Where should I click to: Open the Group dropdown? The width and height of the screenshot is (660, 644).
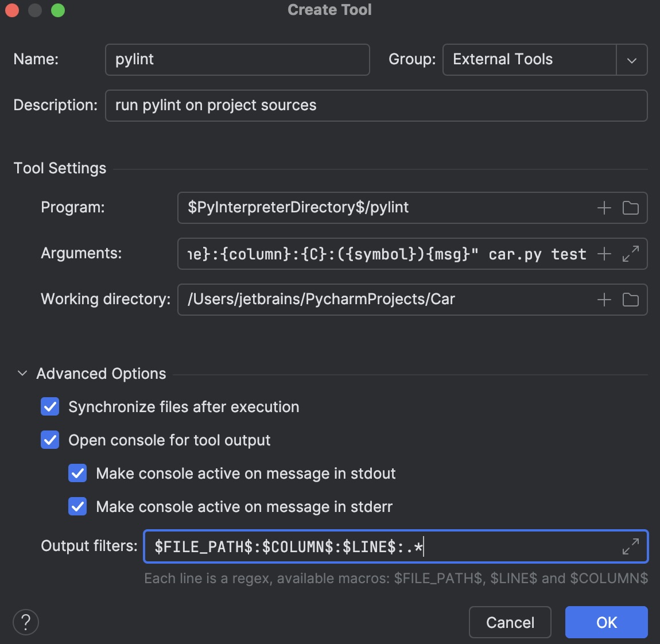click(631, 60)
